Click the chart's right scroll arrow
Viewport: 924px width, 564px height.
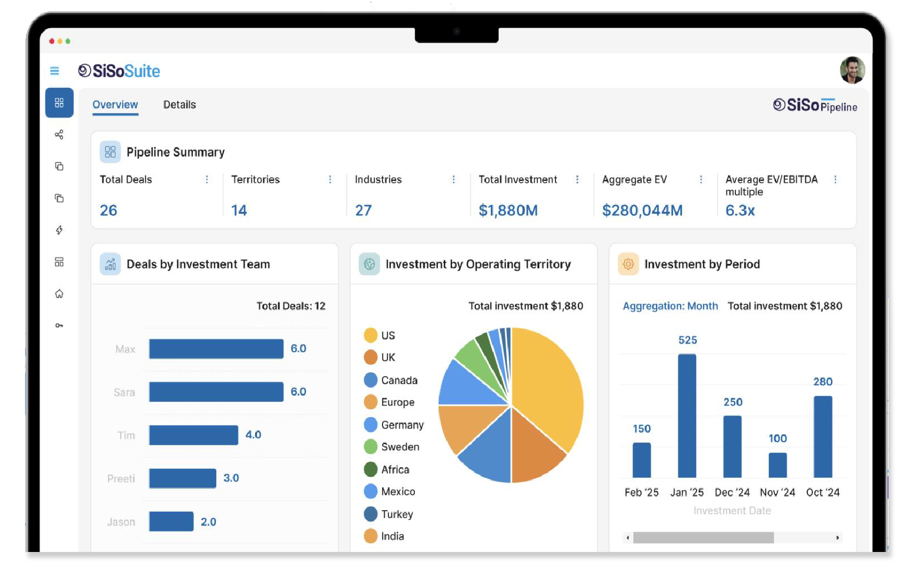[837, 537]
